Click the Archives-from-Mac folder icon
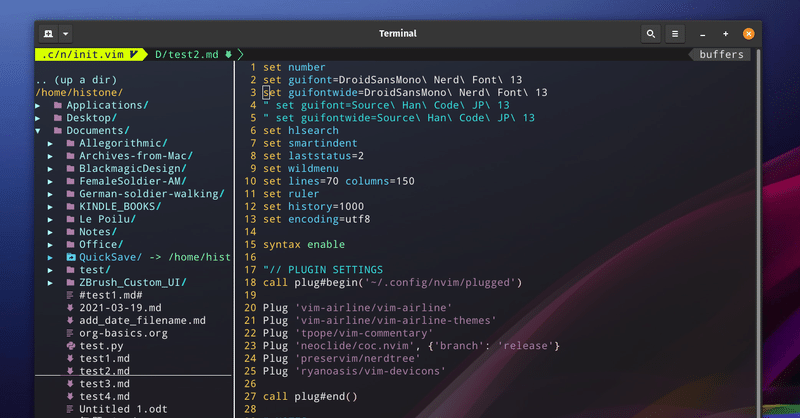 coord(70,156)
